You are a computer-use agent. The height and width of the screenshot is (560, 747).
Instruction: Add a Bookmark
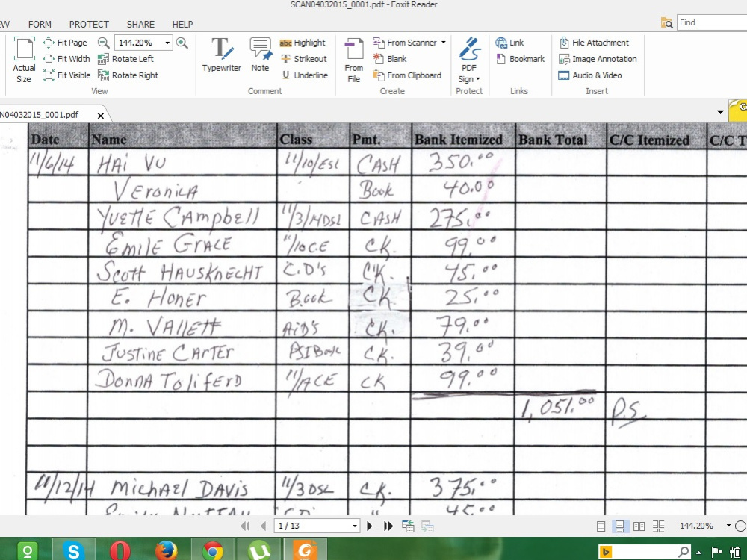point(520,58)
